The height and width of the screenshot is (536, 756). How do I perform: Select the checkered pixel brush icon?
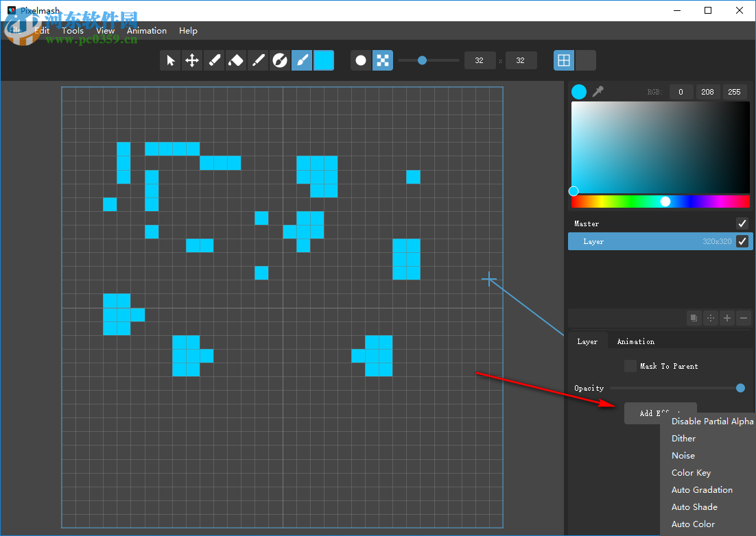[382, 60]
